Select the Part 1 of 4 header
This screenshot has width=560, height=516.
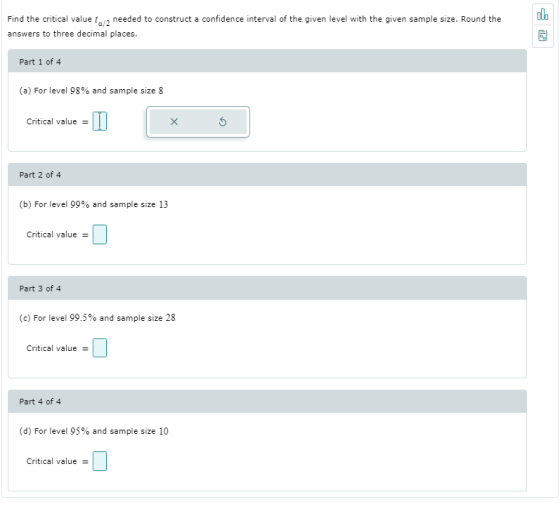[x=267, y=61]
